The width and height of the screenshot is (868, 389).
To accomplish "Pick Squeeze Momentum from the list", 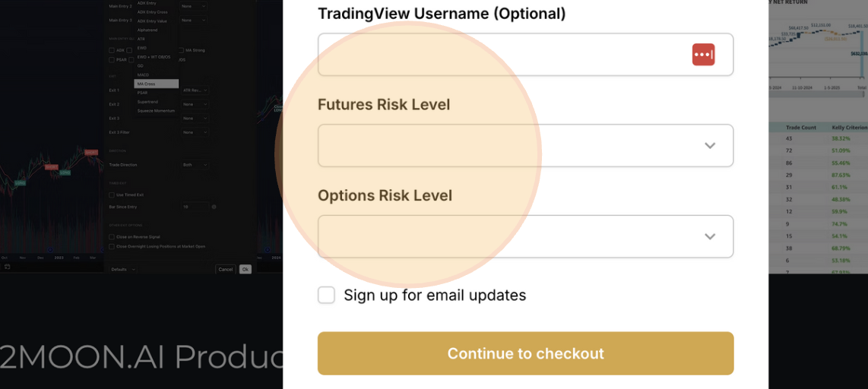I will [156, 111].
